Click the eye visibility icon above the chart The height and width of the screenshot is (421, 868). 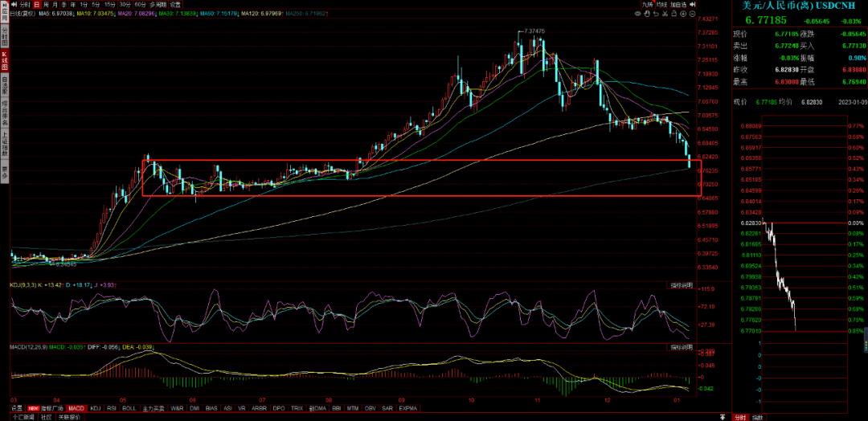(638, 14)
